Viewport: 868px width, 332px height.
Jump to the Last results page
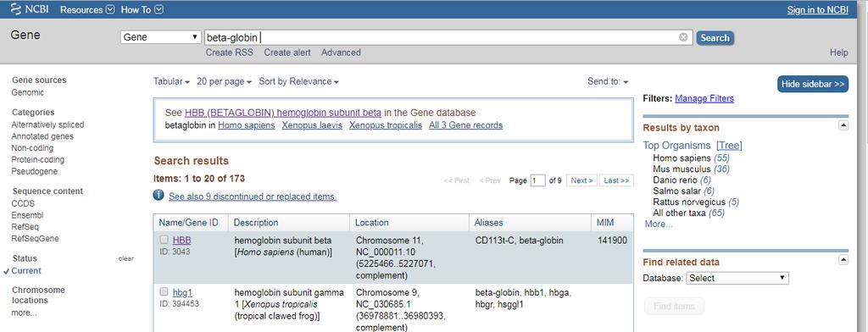pyautogui.click(x=616, y=180)
